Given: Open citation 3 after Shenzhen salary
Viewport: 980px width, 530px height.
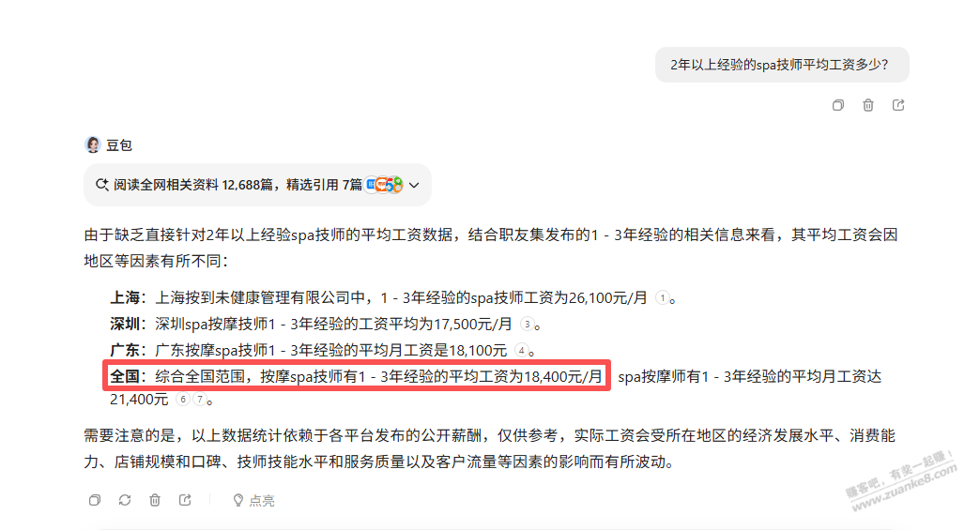Looking at the screenshot, I should [528, 324].
